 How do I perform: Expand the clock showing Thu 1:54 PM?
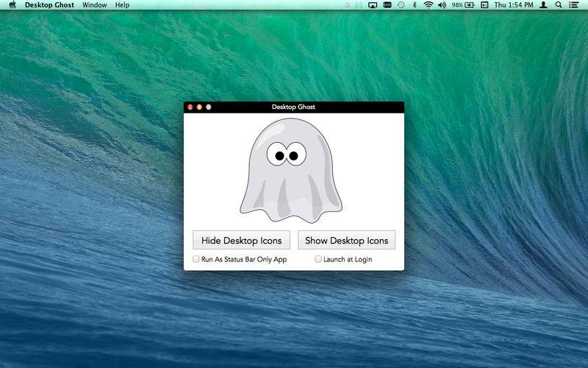(x=514, y=5)
